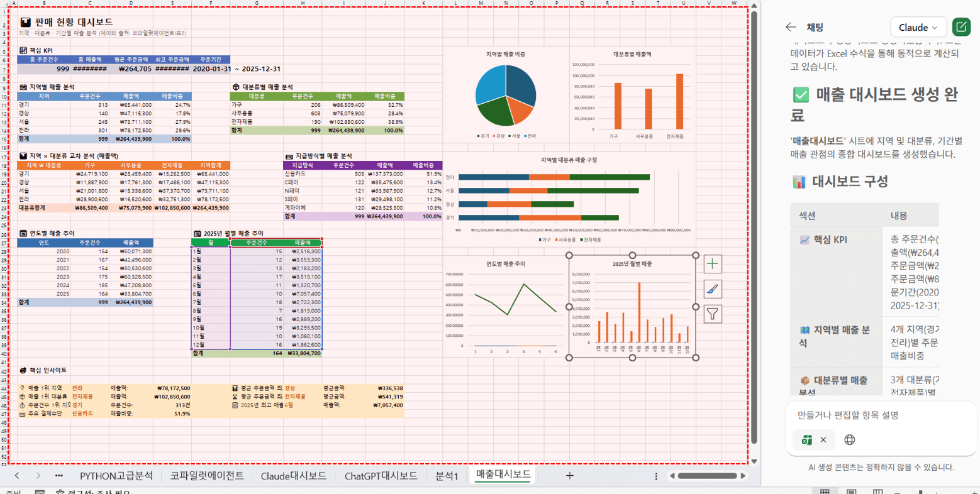
Task: Open the PYTHON고급분석 sheet tab
Action: 116,476
